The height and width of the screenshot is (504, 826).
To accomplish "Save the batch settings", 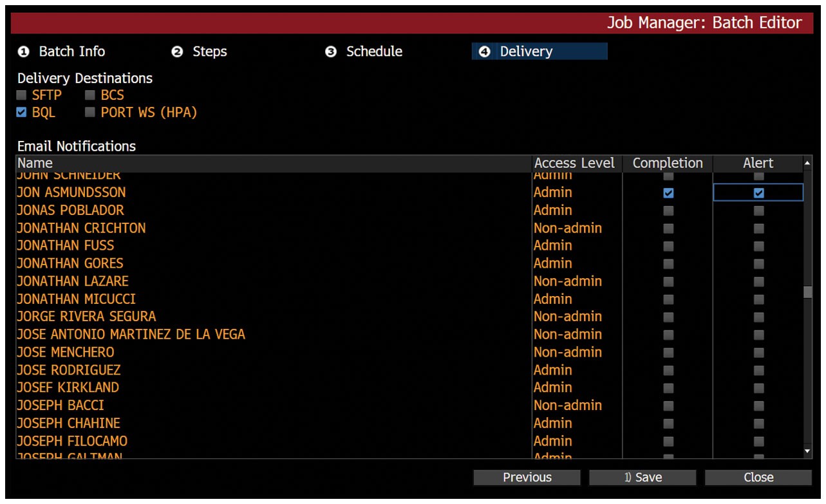I will tap(643, 478).
